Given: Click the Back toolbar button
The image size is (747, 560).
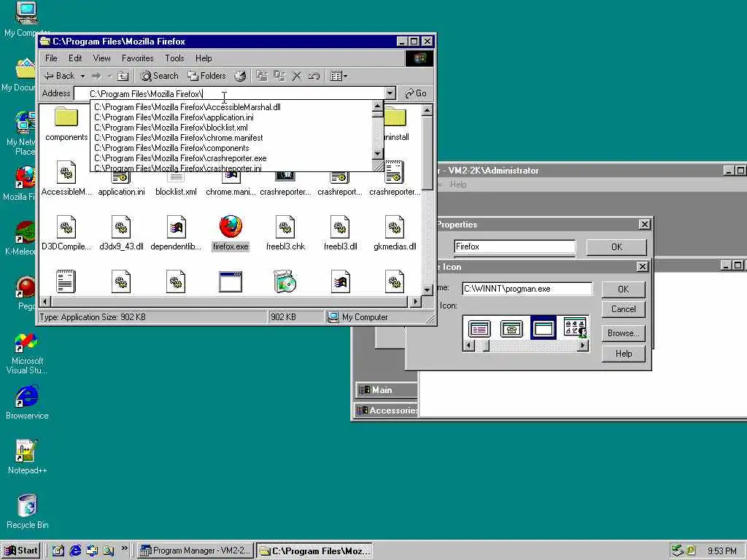Looking at the screenshot, I should (x=59, y=76).
